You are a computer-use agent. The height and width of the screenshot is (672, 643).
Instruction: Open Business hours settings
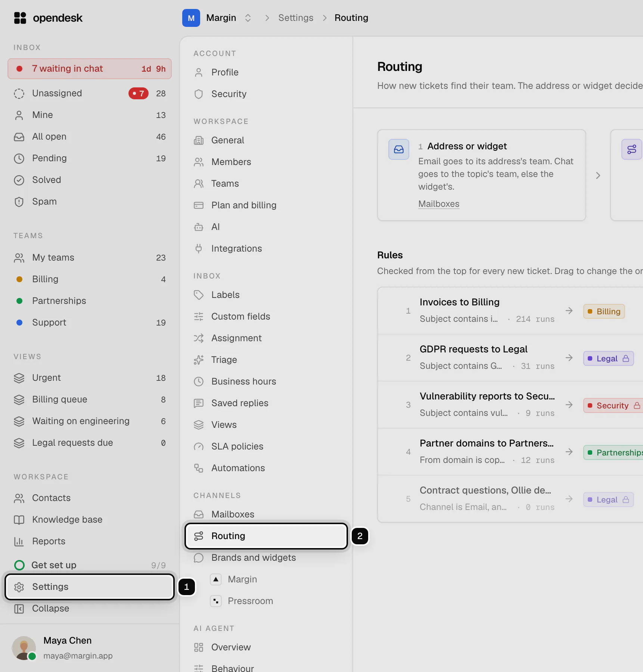266,382
